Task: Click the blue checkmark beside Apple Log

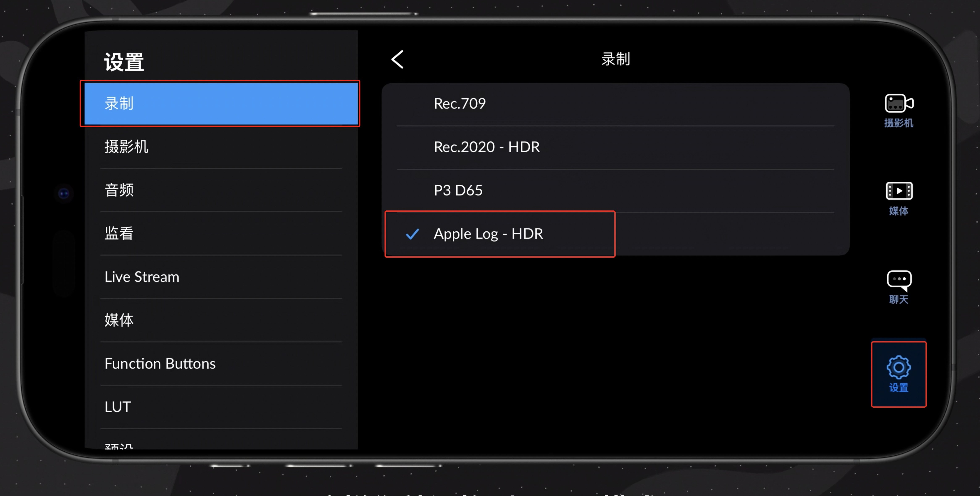Action: click(x=412, y=234)
